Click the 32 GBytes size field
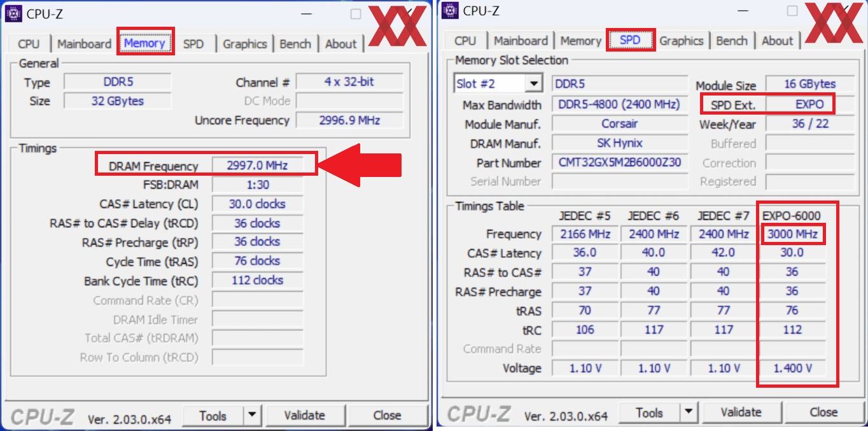The height and width of the screenshot is (431, 868). (118, 101)
